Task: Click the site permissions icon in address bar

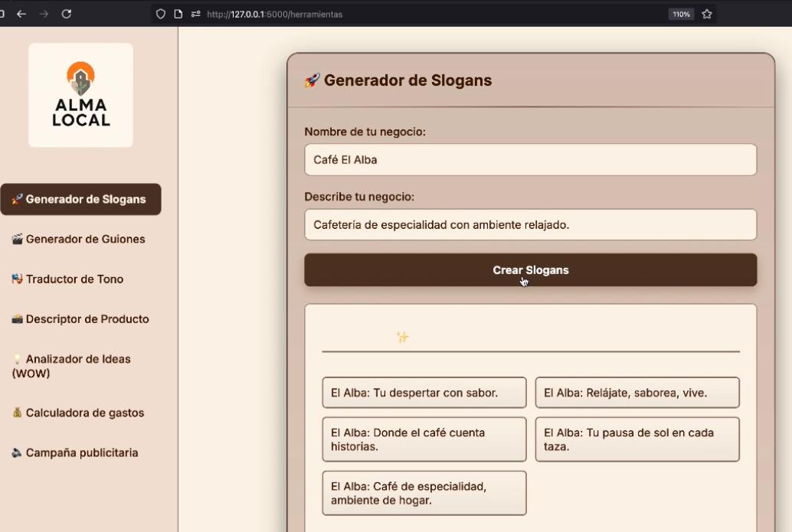Action: tap(195, 14)
